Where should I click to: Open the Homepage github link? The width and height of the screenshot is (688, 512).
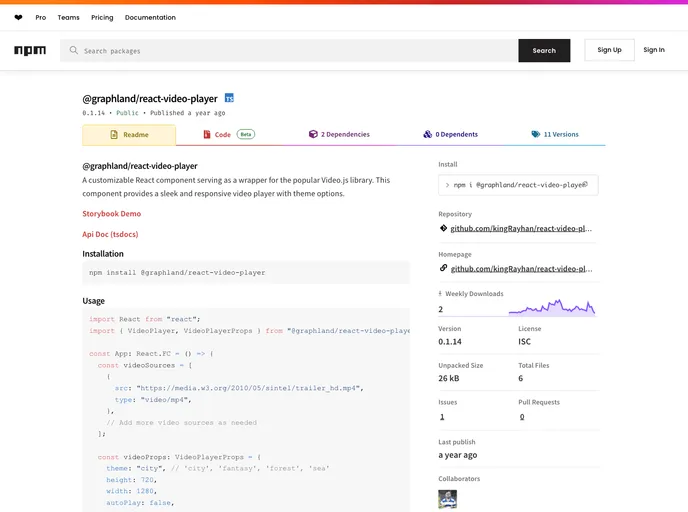(x=521, y=269)
